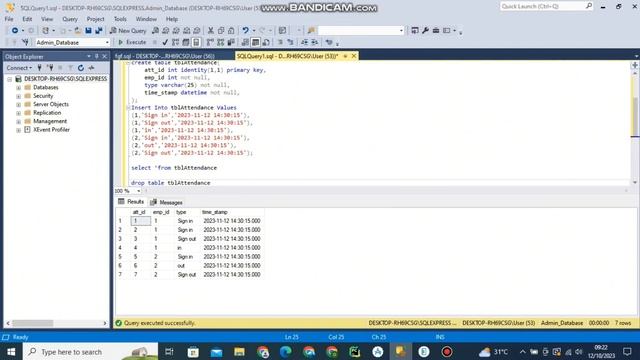Open the Query menu
Viewport: 640px width, 360px height.
(x=69, y=19)
